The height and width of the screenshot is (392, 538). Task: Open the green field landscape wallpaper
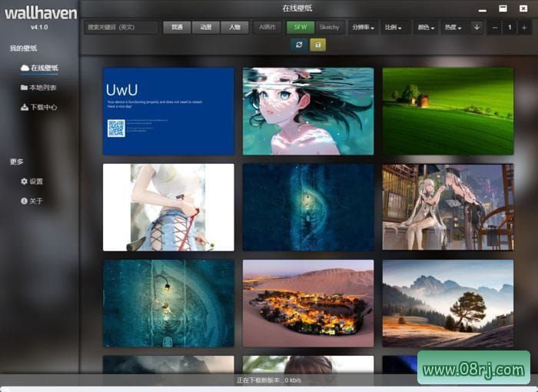click(x=448, y=111)
